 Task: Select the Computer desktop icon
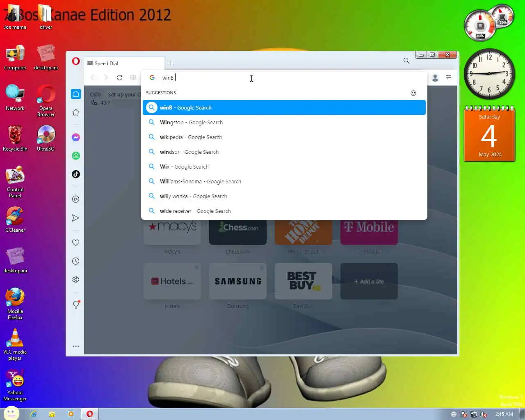(15, 58)
